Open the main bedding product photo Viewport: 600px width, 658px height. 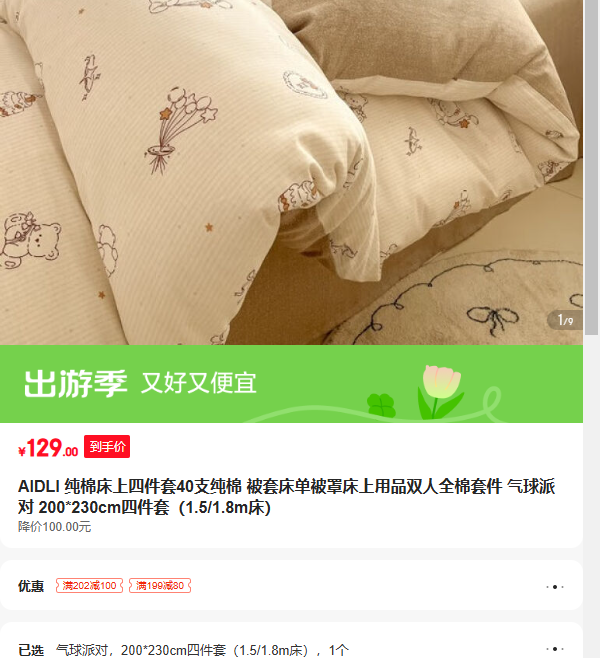[x=291, y=172]
